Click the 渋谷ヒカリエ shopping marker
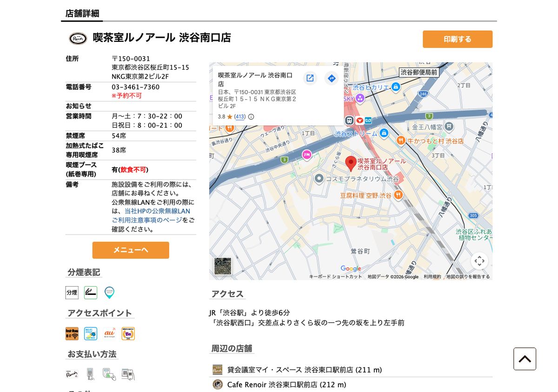The width and height of the screenshot is (558, 392). coord(396,87)
